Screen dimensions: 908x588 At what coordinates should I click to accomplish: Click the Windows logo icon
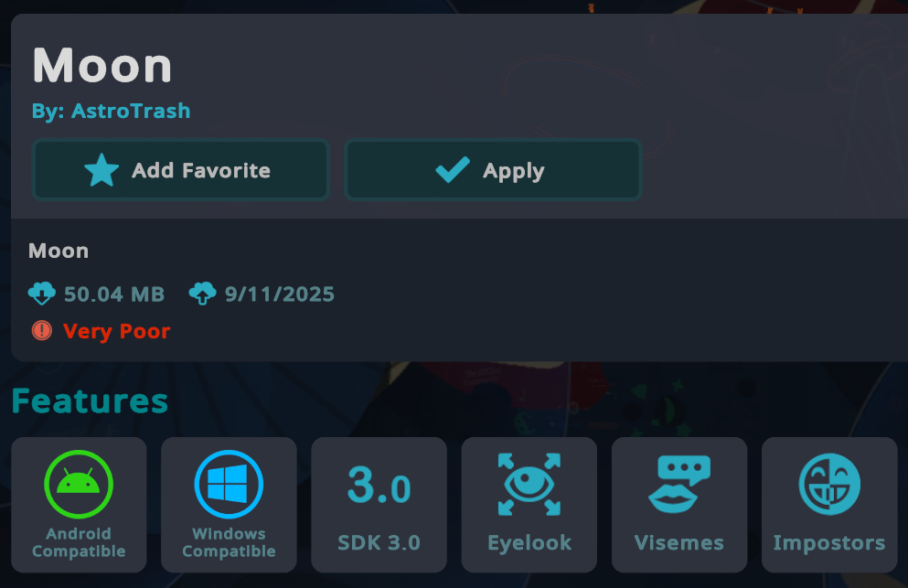click(229, 484)
